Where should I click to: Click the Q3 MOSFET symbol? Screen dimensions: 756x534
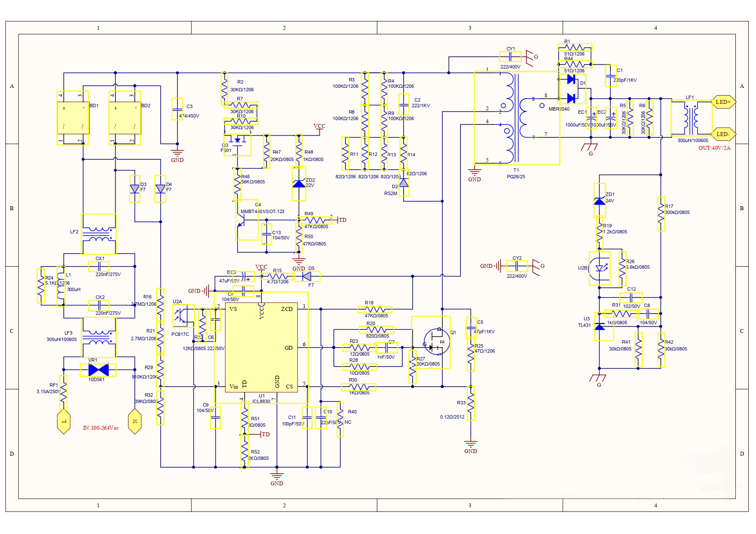coord(237,144)
